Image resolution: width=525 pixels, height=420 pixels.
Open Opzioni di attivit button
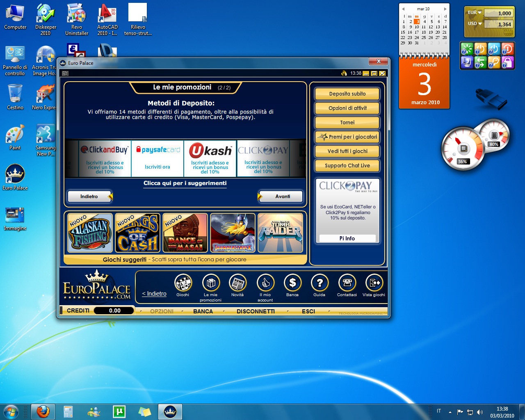click(347, 108)
